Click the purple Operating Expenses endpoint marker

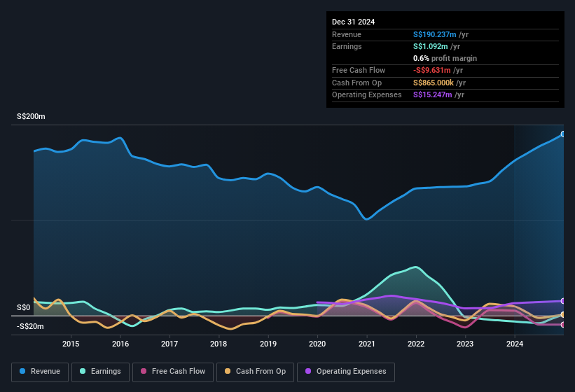562,301
